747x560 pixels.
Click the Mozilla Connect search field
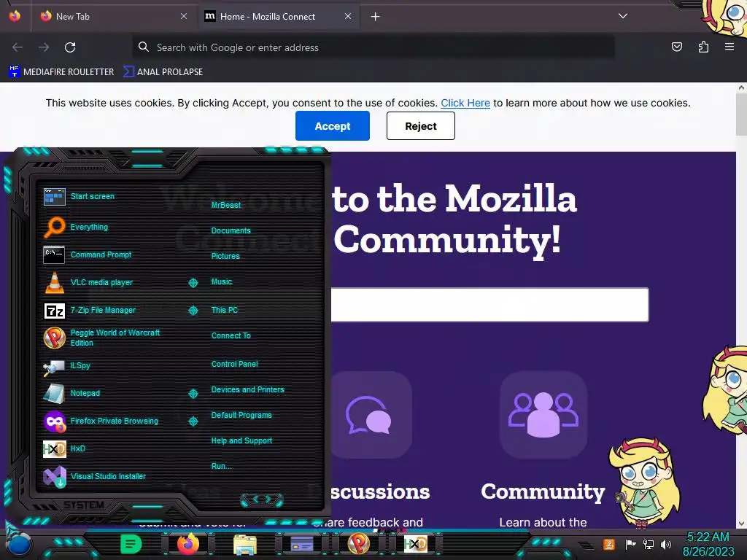[489, 305]
